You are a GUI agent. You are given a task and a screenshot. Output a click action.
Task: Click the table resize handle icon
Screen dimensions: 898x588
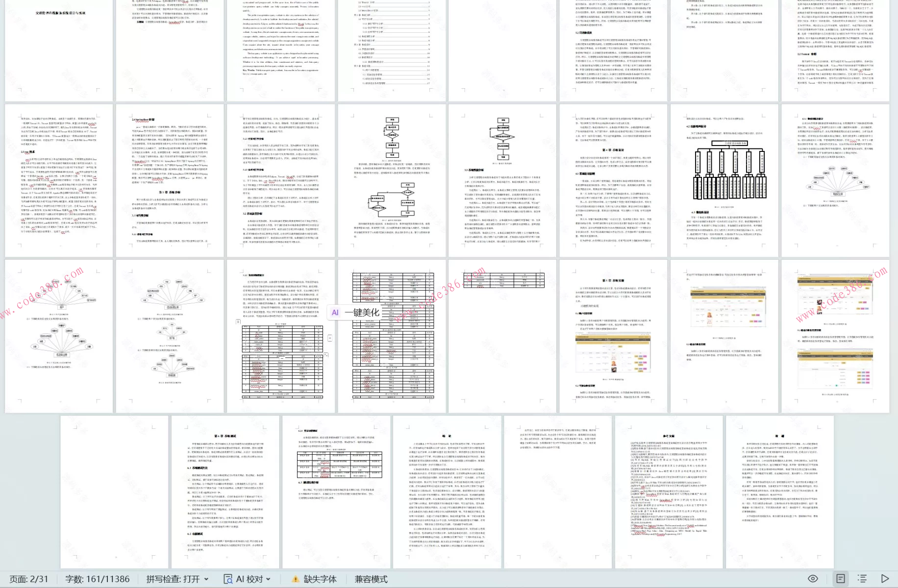point(326,355)
